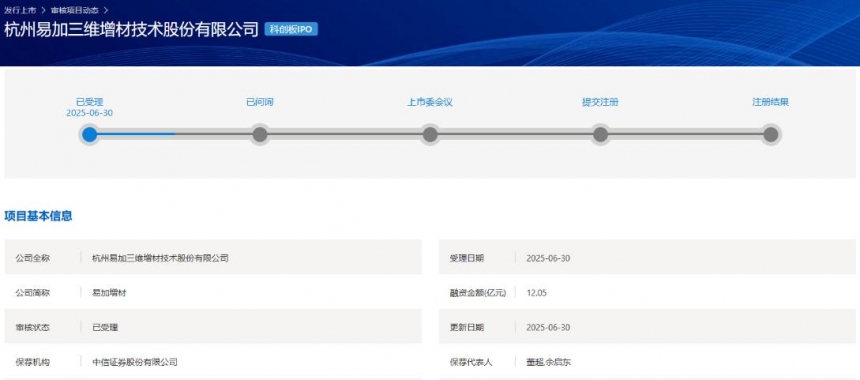
Task: Select the 提交注册 progress step circle
Action: click(x=601, y=134)
